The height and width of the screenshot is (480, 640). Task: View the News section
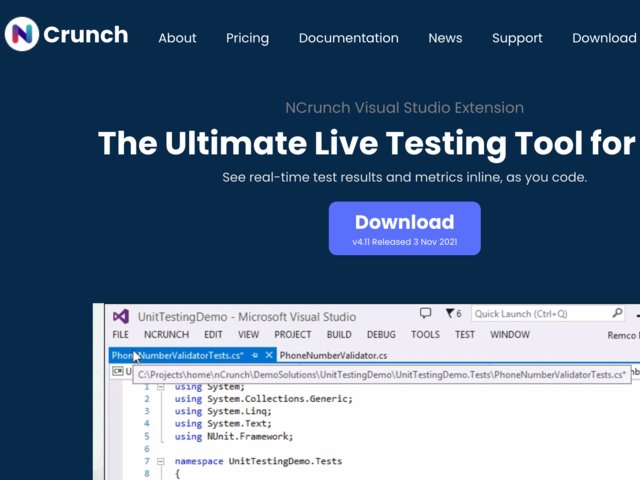point(445,38)
